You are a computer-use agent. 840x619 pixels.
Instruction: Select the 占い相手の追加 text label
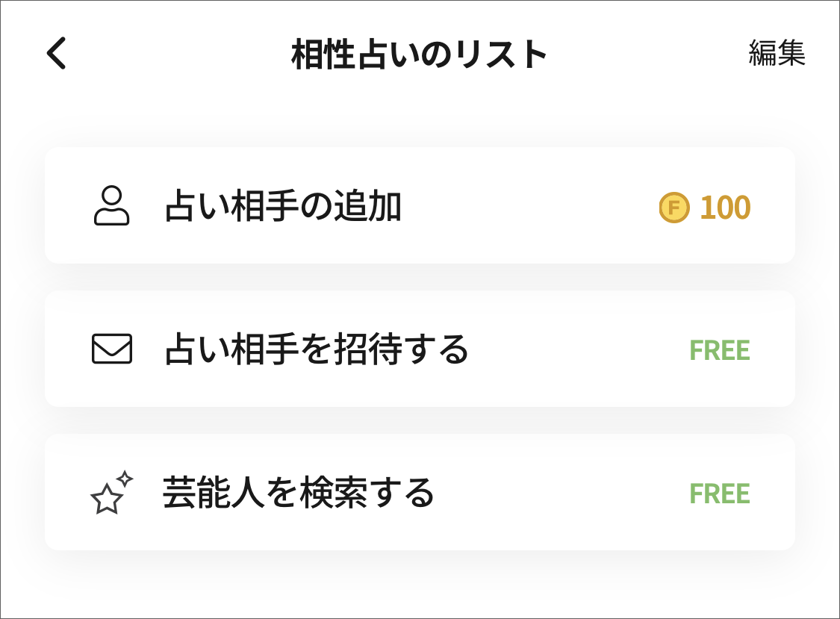point(283,207)
